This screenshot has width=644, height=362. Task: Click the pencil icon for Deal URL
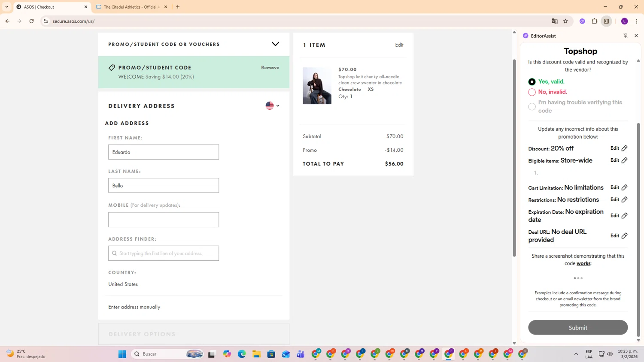[625, 236]
